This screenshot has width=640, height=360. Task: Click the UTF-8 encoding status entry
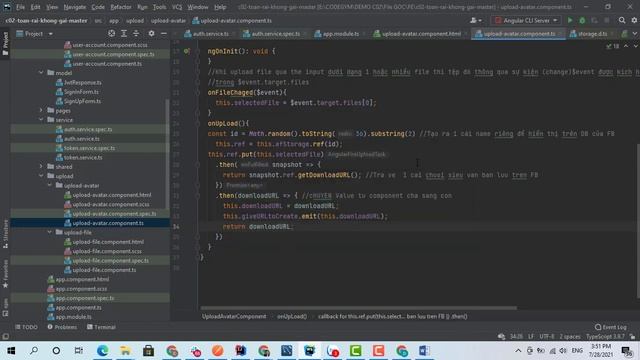547,337
